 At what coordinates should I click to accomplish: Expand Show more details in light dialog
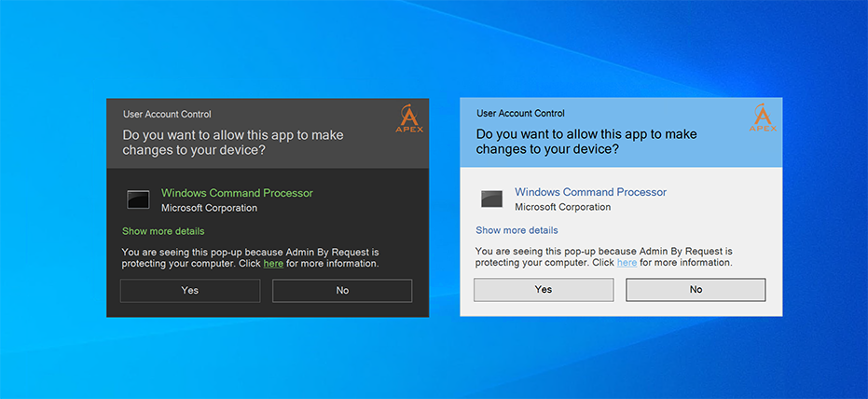point(517,230)
